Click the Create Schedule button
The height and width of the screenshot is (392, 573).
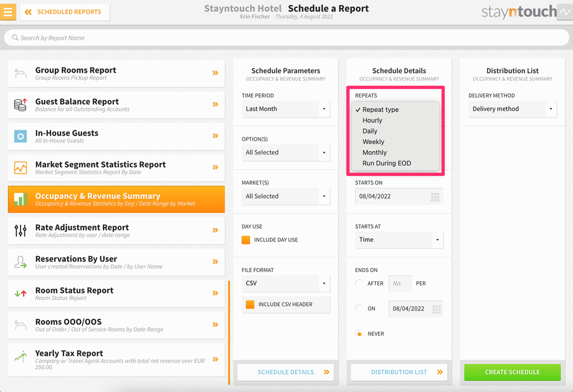(513, 372)
